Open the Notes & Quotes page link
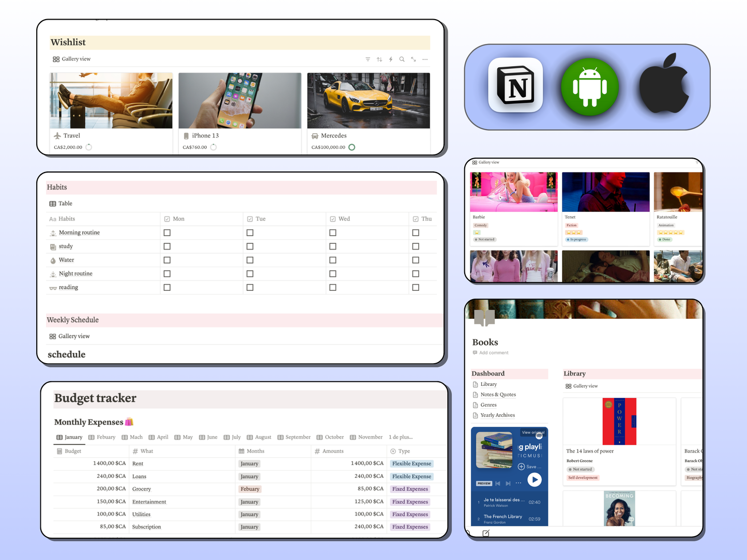 coord(498,395)
